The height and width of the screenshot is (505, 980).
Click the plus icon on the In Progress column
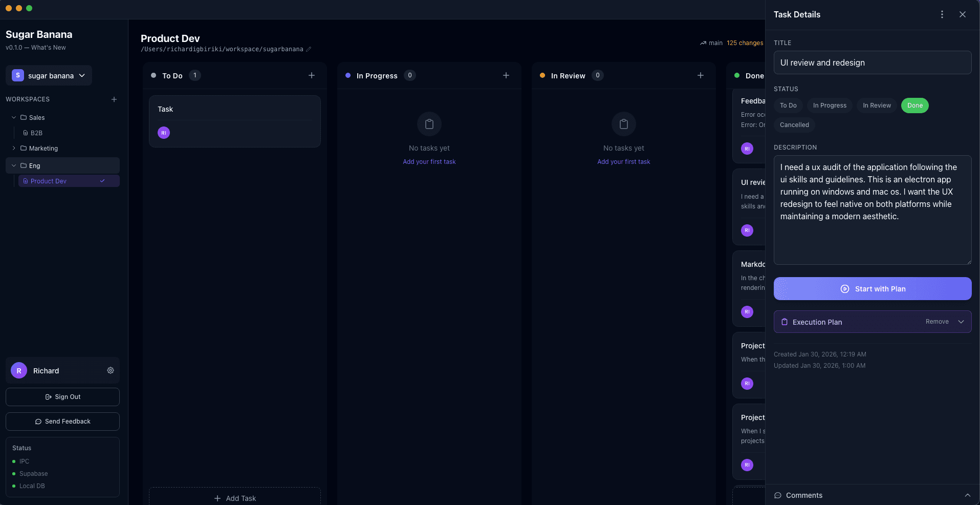pyautogui.click(x=506, y=75)
